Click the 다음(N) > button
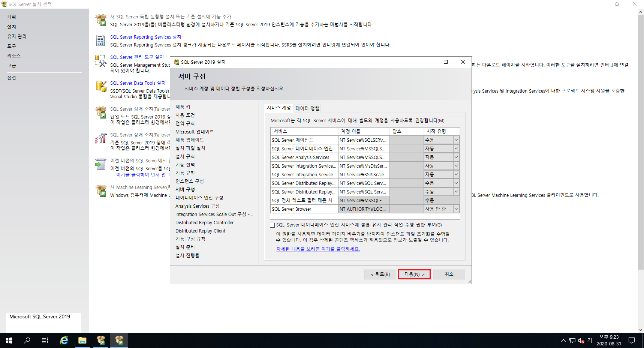 414,274
